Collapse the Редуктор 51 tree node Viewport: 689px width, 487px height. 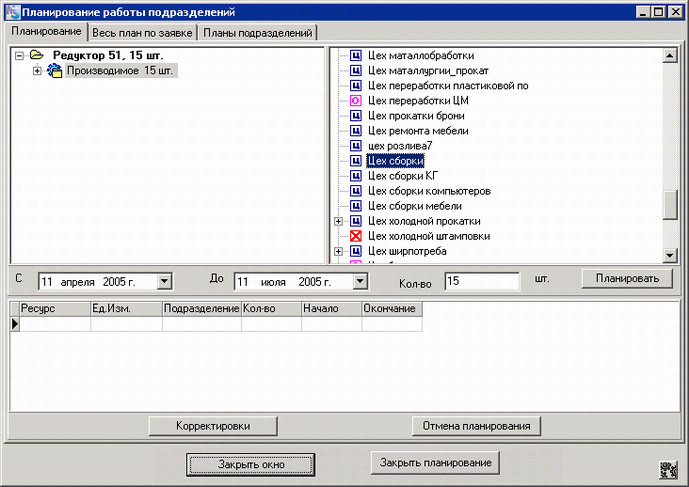(19, 56)
